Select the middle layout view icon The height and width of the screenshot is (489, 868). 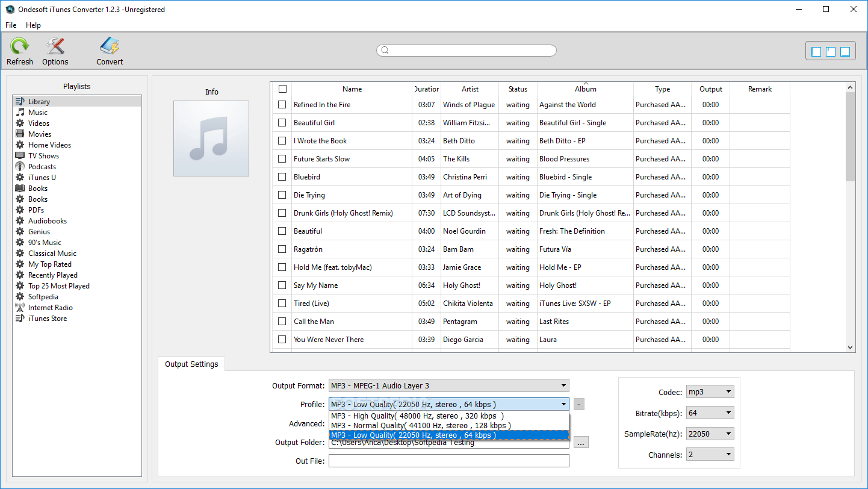coord(831,52)
